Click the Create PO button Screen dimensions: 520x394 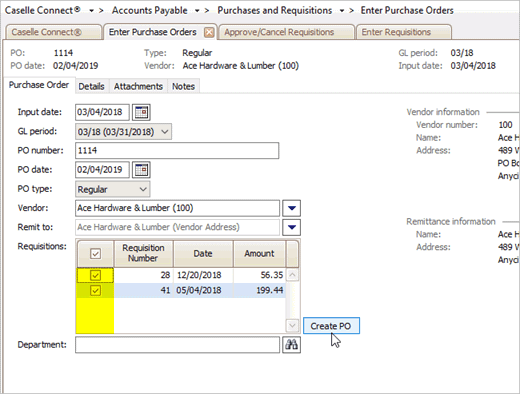(x=331, y=326)
